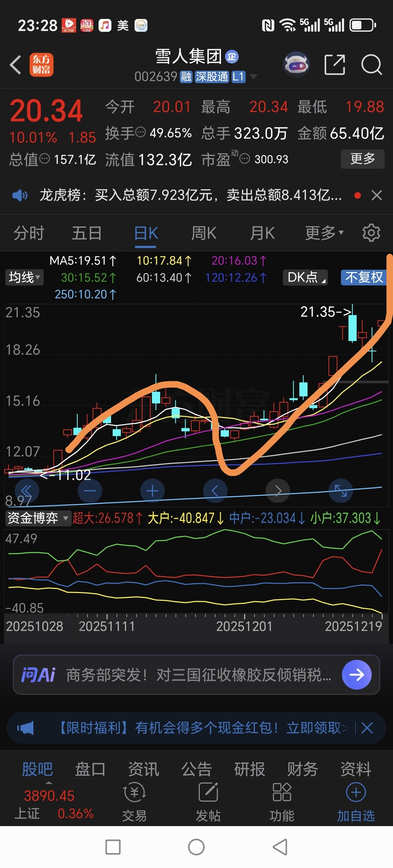Viewport: 393px width, 868px height.
Task: Switch to 分时 chart tab
Action: click(29, 233)
